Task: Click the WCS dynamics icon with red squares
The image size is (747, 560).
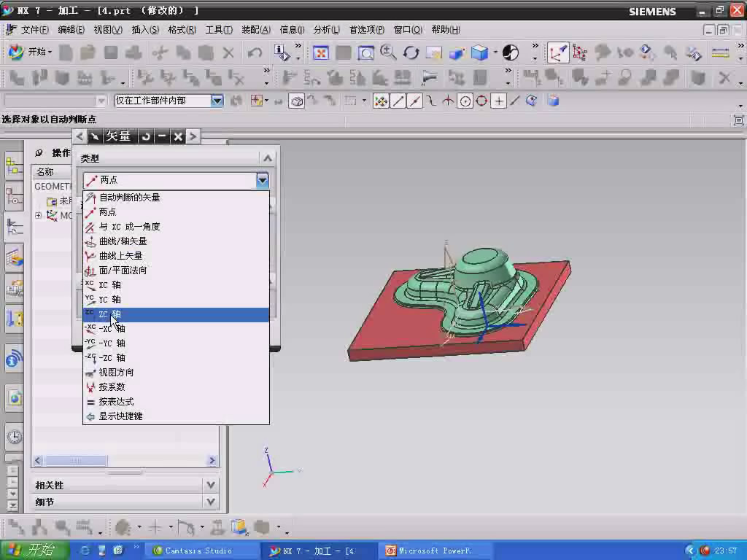Action: tap(580, 52)
